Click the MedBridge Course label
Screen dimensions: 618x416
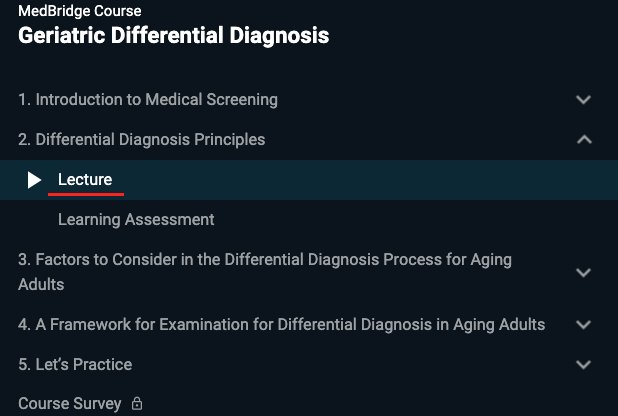pos(80,11)
